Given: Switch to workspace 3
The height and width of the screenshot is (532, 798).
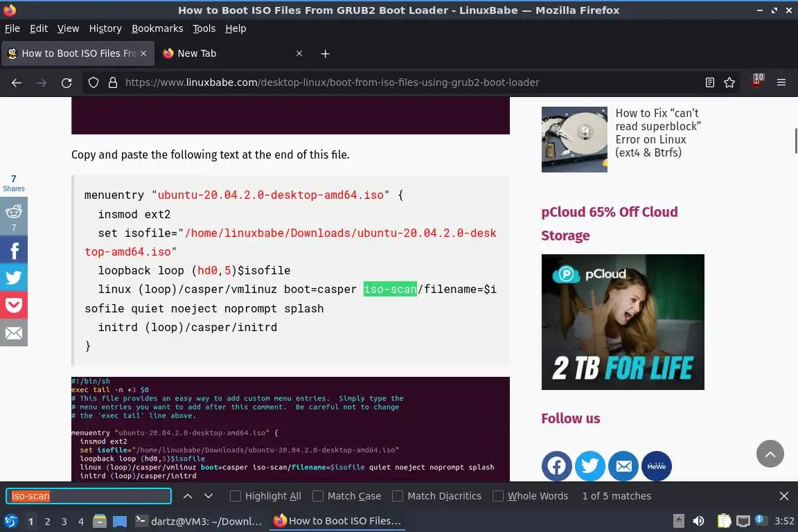Looking at the screenshot, I should (x=64, y=522).
